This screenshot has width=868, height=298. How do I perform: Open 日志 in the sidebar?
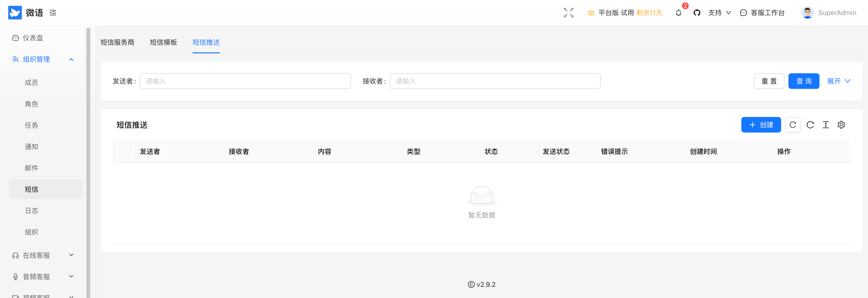[x=46, y=211]
